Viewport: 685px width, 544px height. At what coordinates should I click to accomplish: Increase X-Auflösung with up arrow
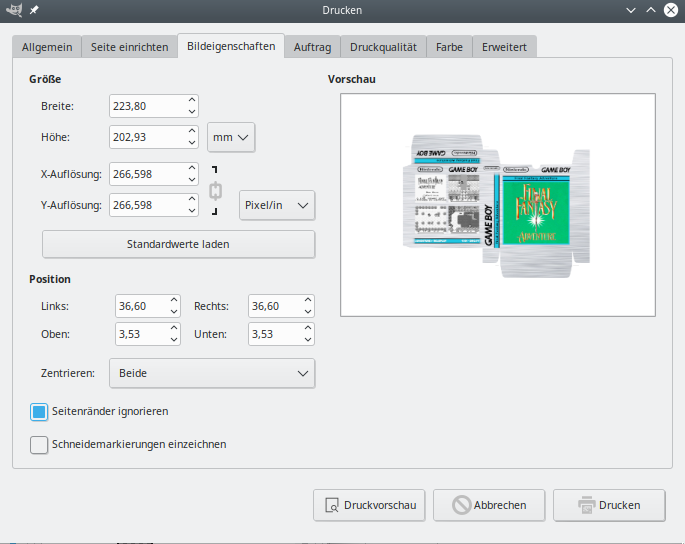[192, 168]
